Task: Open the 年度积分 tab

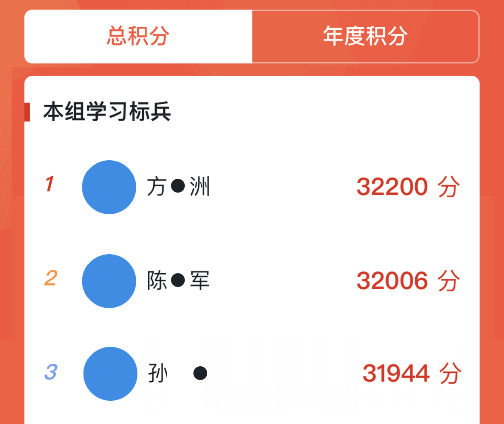Action: coord(365,36)
